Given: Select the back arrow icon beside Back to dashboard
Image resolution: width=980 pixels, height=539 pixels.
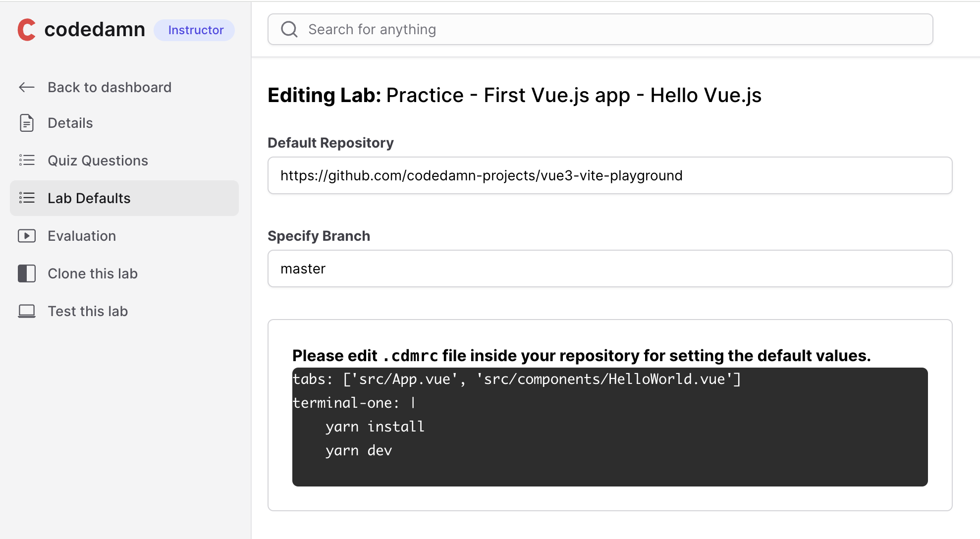Looking at the screenshot, I should tap(26, 87).
